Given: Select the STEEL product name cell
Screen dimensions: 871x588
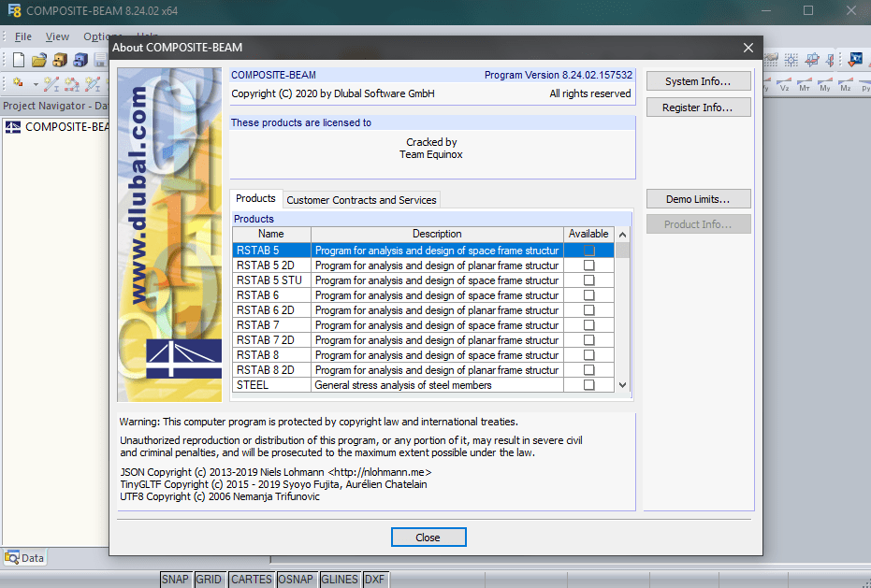Looking at the screenshot, I should (x=271, y=385).
